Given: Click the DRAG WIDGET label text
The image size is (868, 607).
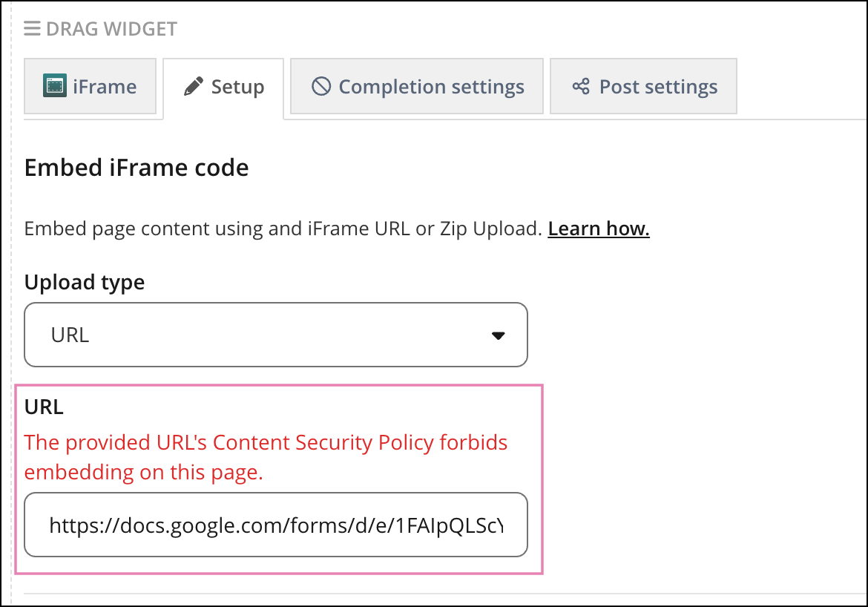Looking at the screenshot, I should pyautogui.click(x=111, y=29).
